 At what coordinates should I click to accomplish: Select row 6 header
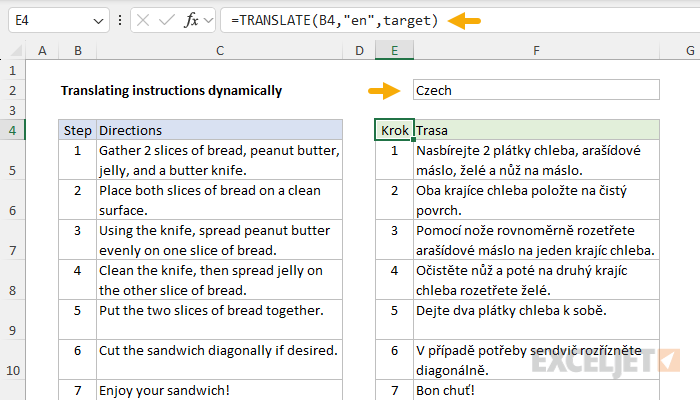12,200
